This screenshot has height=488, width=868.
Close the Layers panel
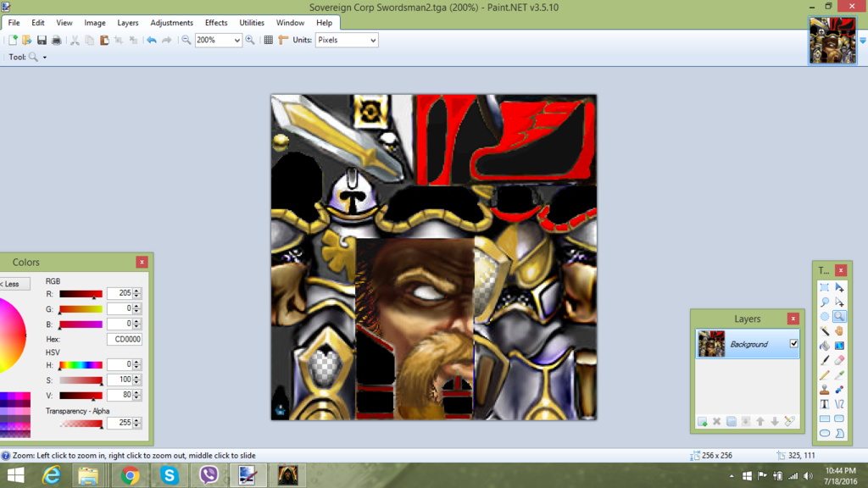[x=793, y=319]
